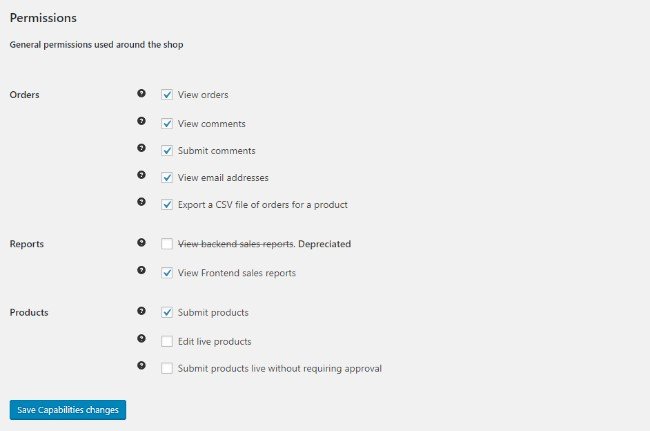
Task: Click help icon beside Edit live products
Action: [141, 339]
